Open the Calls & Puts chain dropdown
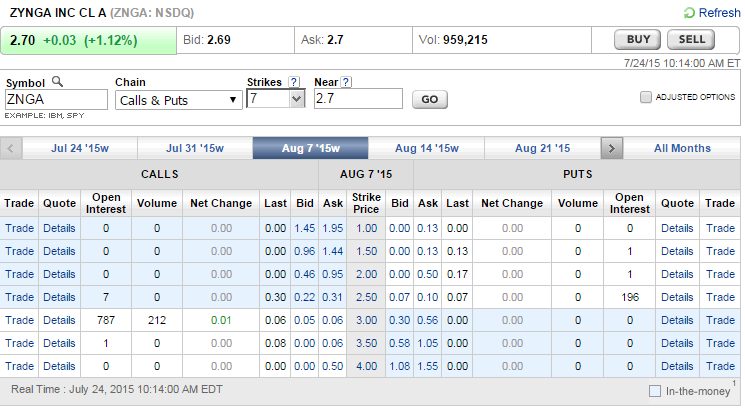Image resolution: width=745 pixels, height=409 pixels. [178, 99]
